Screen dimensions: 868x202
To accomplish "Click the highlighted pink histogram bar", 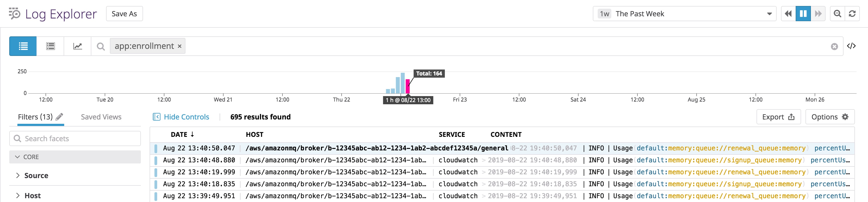I will click(408, 87).
